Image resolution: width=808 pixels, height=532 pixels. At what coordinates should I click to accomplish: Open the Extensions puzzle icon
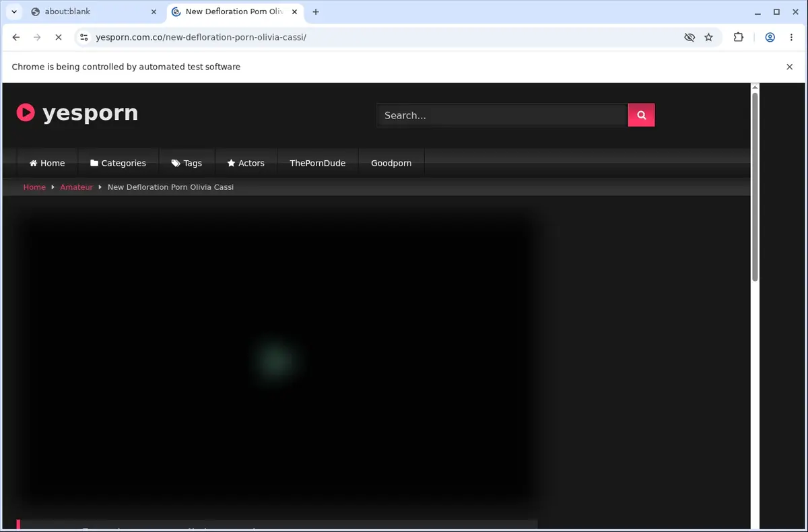click(739, 38)
